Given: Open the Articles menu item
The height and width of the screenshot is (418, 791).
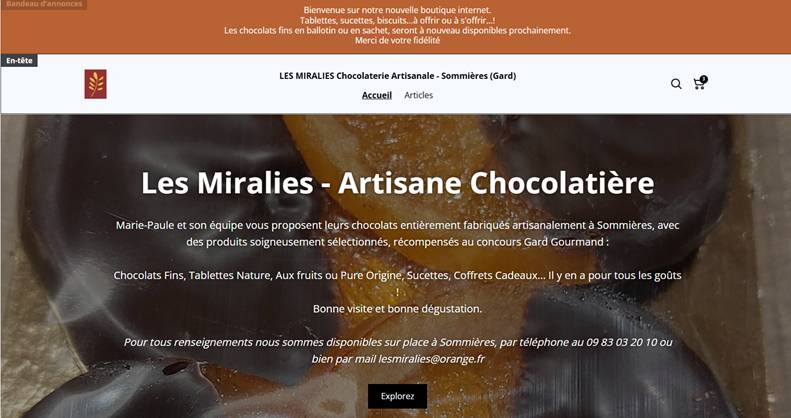Looking at the screenshot, I should pos(419,95).
